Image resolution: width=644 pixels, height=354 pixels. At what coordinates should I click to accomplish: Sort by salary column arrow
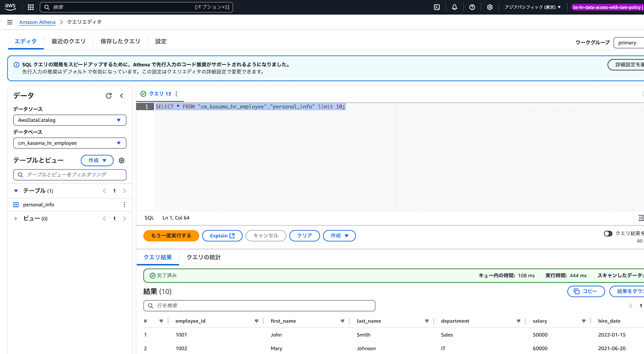click(x=583, y=321)
